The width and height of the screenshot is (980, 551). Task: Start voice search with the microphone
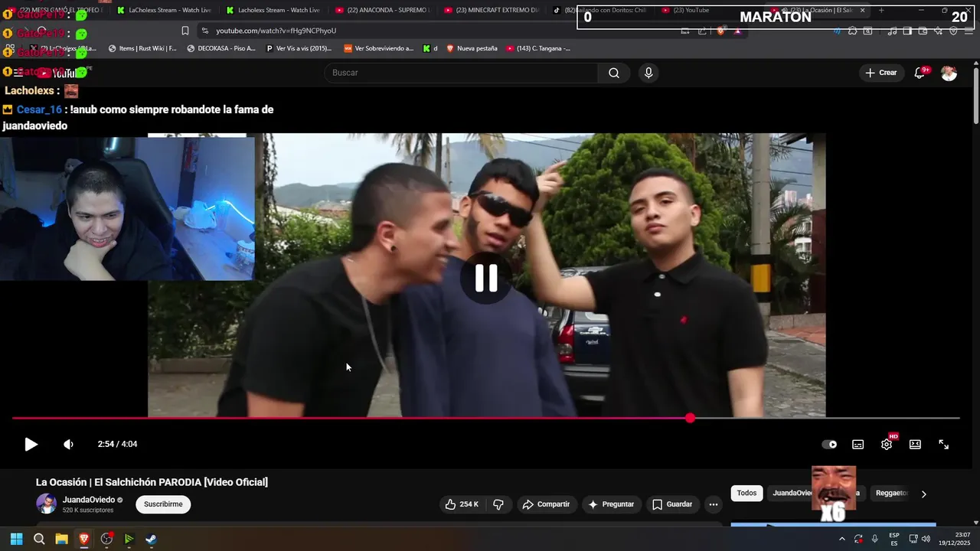point(648,73)
